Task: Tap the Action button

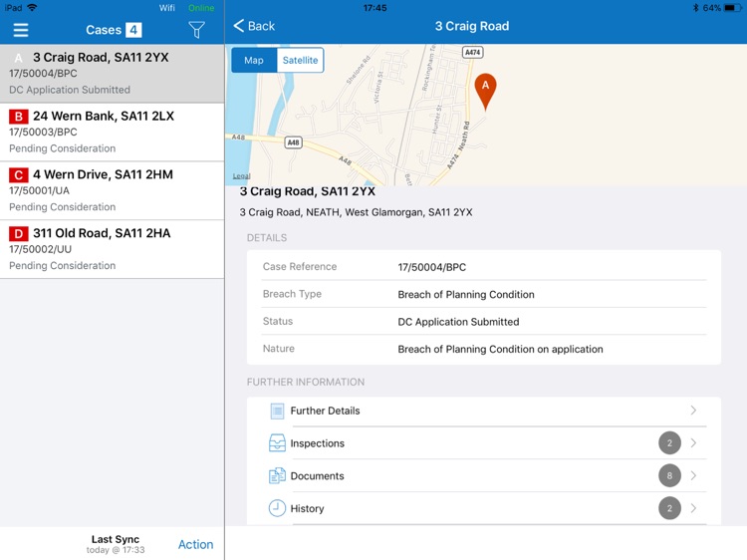Action: click(x=196, y=544)
